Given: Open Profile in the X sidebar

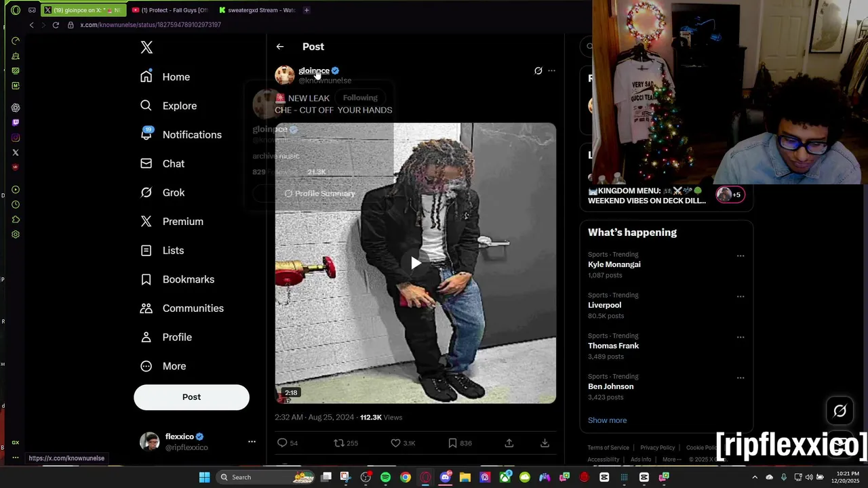Looking at the screenshot, I should click(166, 337).
